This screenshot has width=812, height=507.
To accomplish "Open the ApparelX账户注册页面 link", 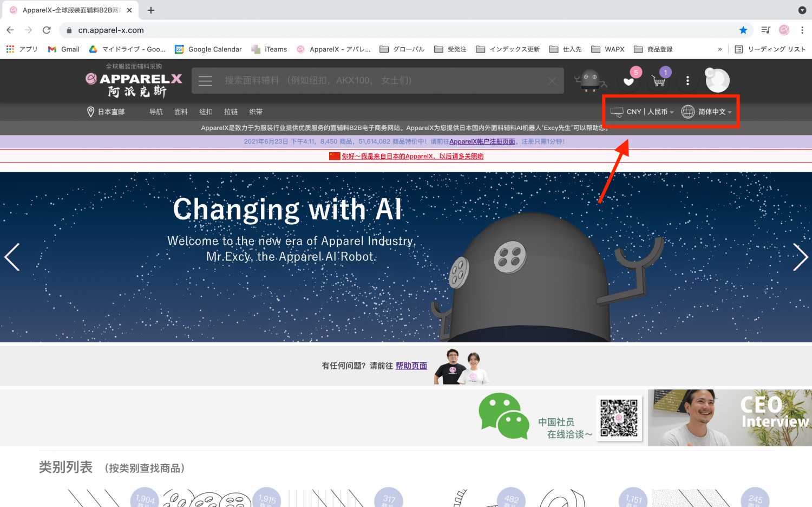I will (482, 141).
